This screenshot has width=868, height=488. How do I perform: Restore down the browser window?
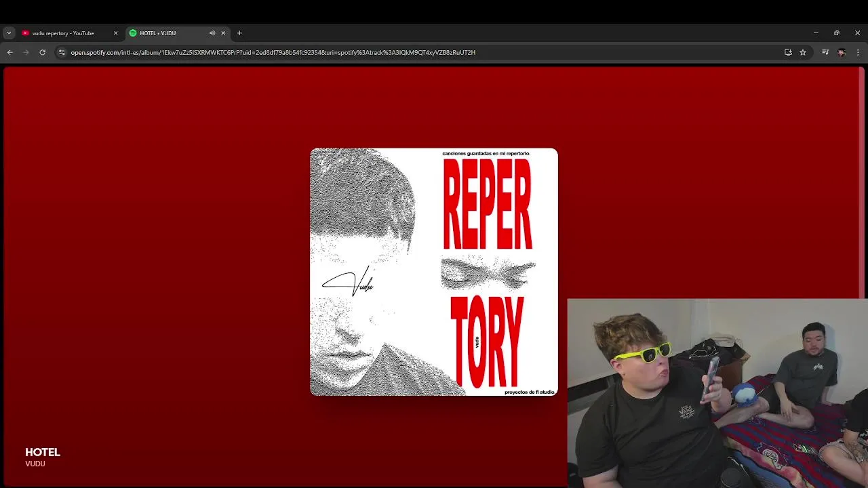point(837,33)
